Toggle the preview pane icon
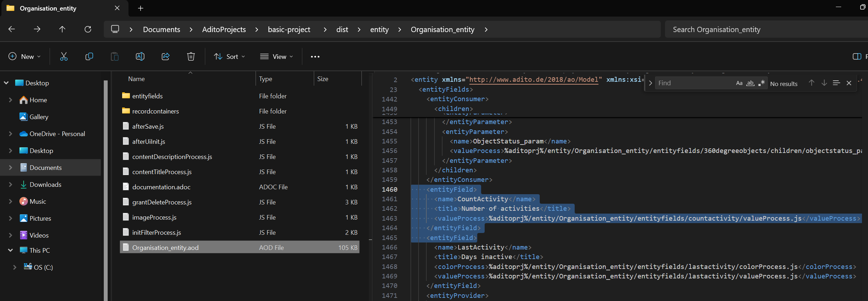This screenshot has width=868, height=301. (x=857, y=56)
